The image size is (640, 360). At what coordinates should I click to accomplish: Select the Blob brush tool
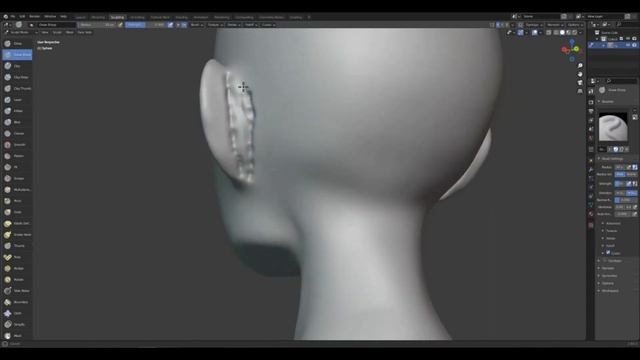point(17,122)
